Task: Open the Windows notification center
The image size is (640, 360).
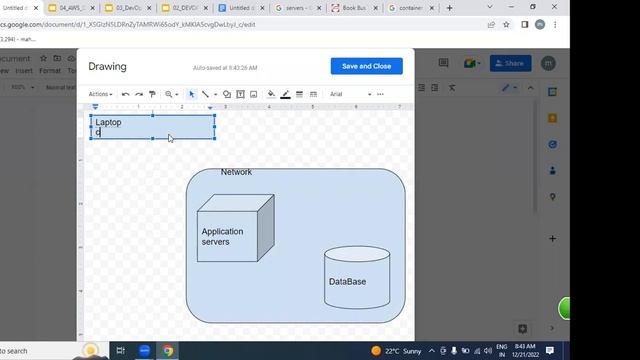Action: tap(550, 351)
